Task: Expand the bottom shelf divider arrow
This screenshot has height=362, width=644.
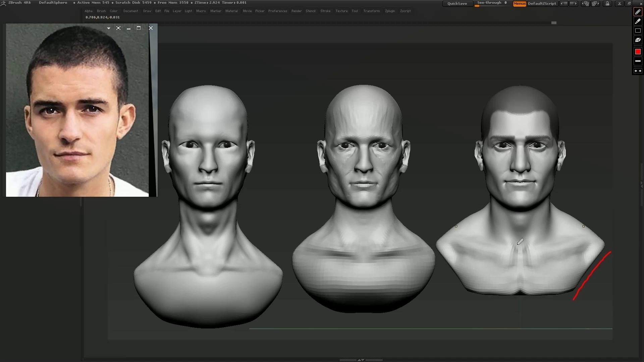Action: 361,360
